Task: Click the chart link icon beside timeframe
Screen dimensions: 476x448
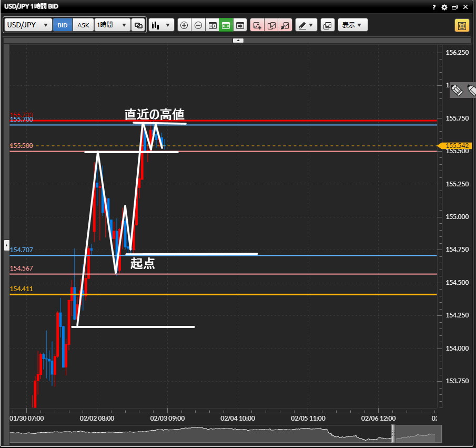Action: 138,25
